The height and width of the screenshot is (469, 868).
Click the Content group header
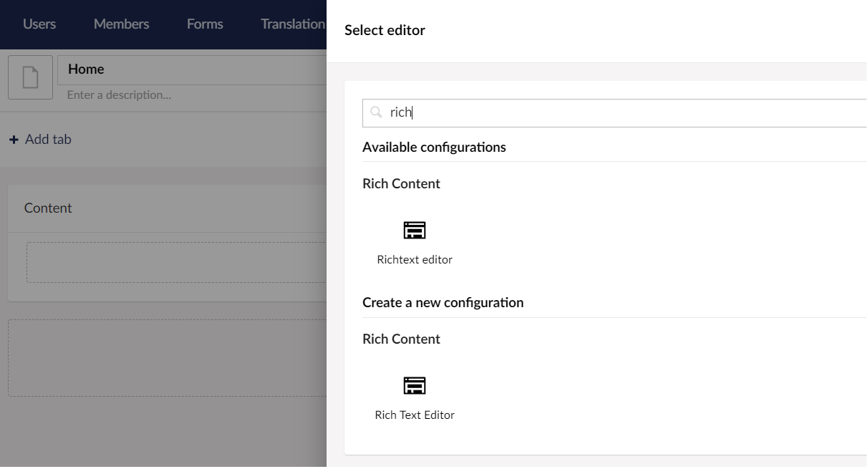[x=47, y=208]
